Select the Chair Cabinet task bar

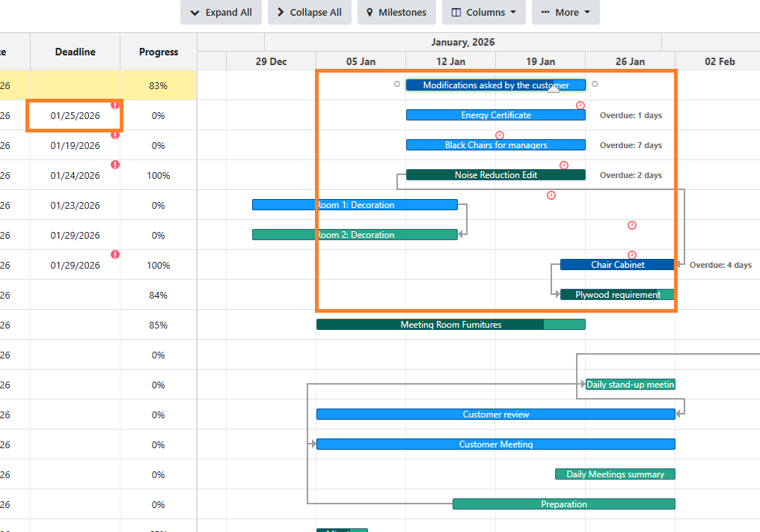(617, 265)
